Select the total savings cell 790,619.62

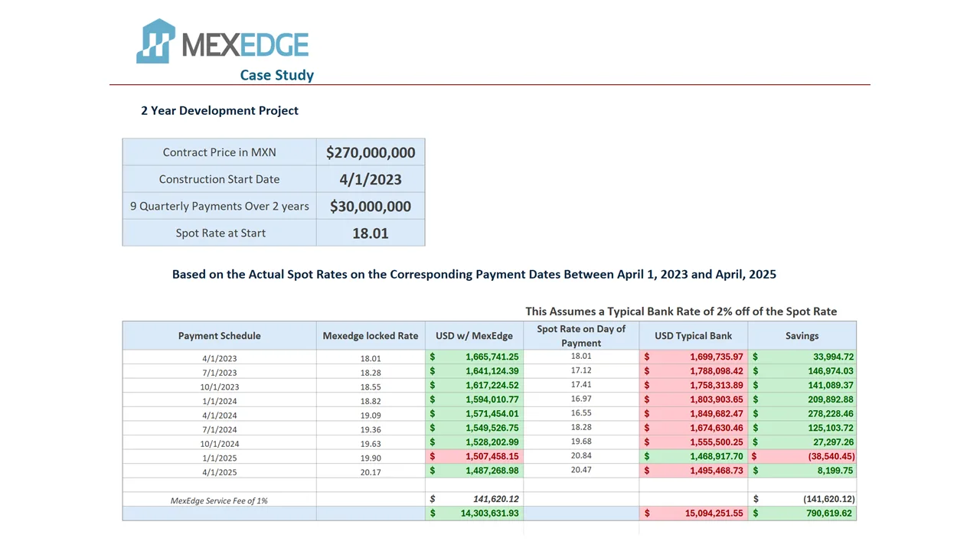pos(802,514)
